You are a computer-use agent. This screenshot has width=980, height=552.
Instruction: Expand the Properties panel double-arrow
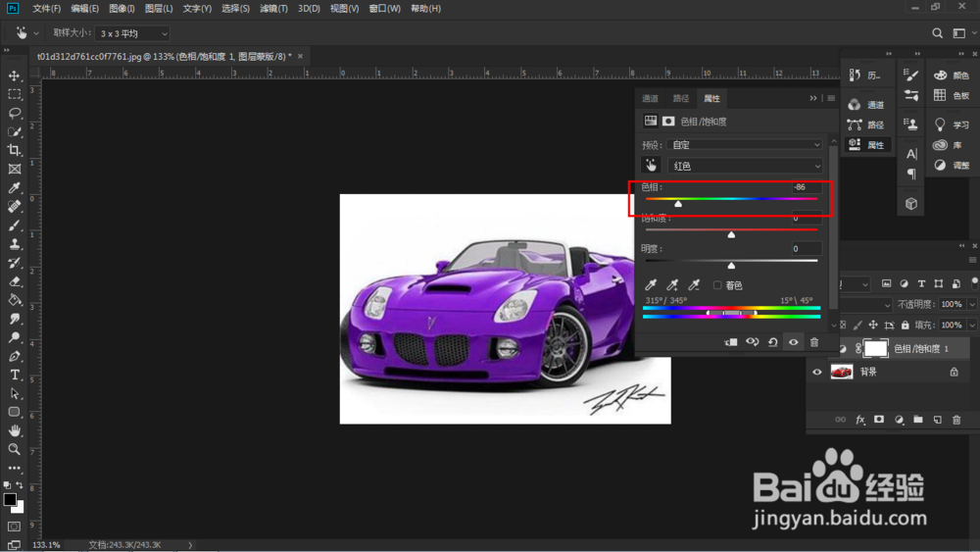(813, 98)
